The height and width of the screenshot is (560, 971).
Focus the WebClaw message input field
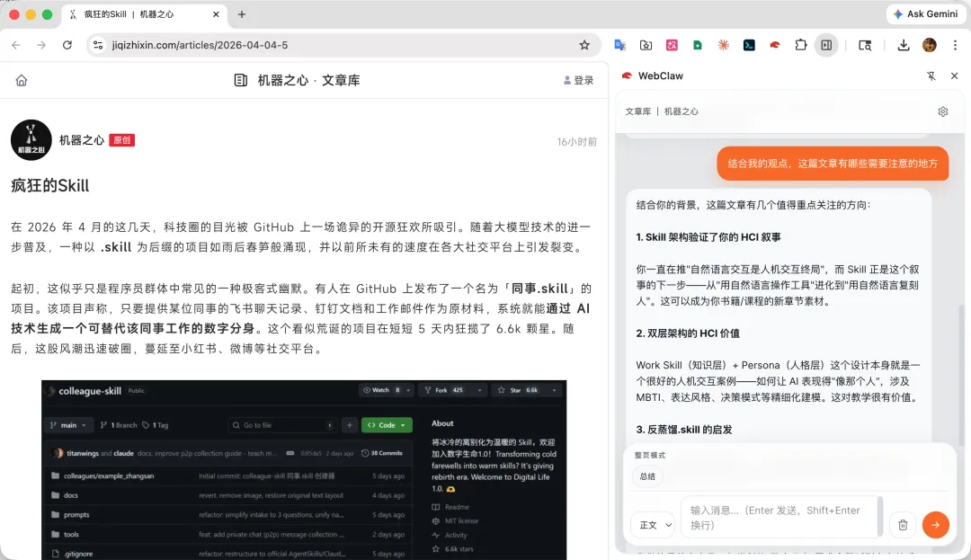(x=779, y=518)
